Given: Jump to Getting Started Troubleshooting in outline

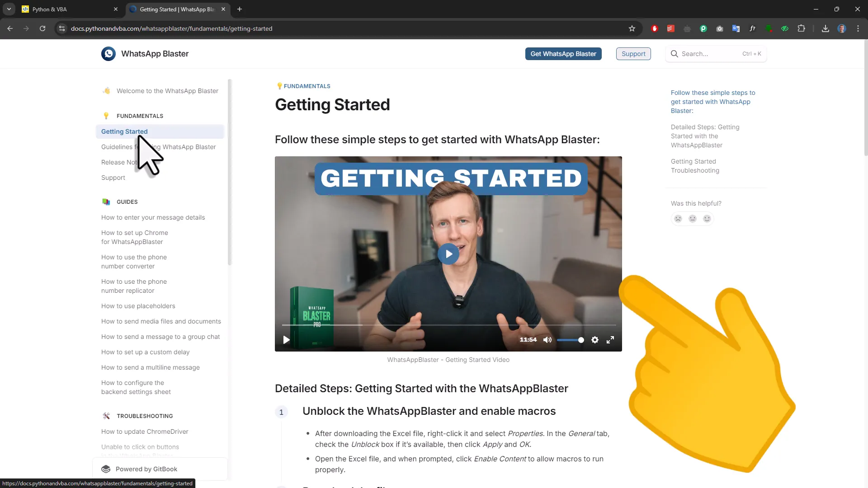Looking at the screenshot, I should click(x=695, y=166).
